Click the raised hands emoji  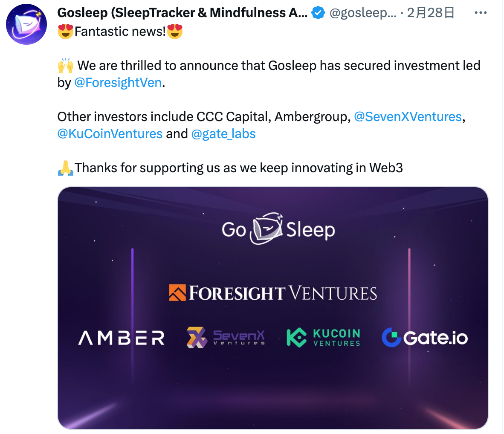coord(66,65)
